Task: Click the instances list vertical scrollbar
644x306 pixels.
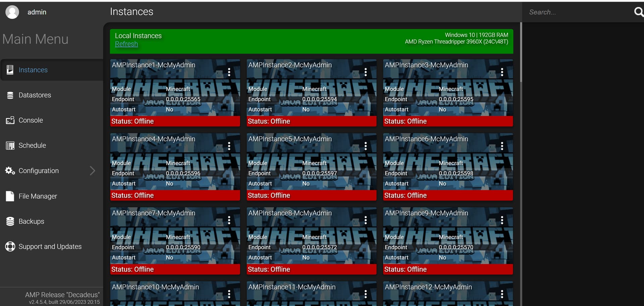Action: pyautogui.click(x=521, y=52)
